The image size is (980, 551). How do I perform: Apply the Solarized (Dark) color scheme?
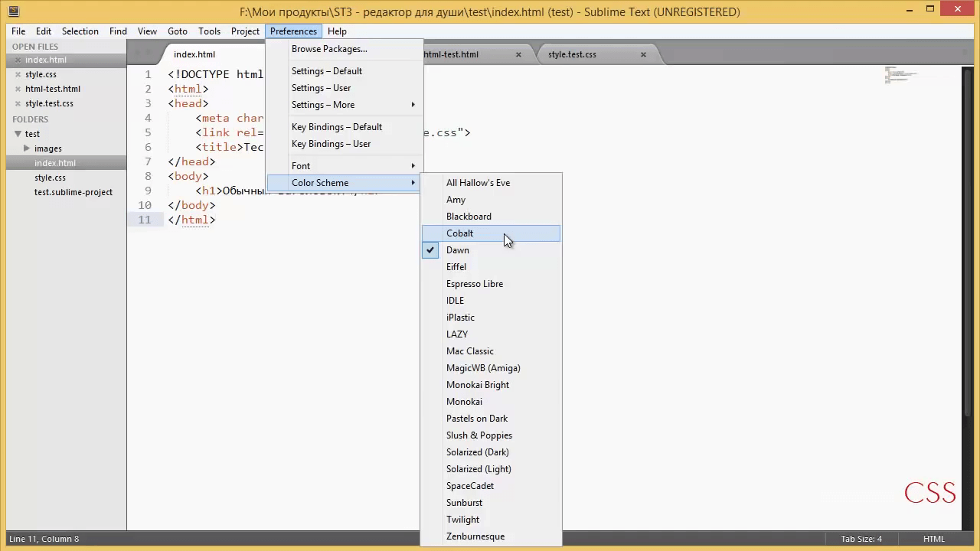[x=492, y=452]
